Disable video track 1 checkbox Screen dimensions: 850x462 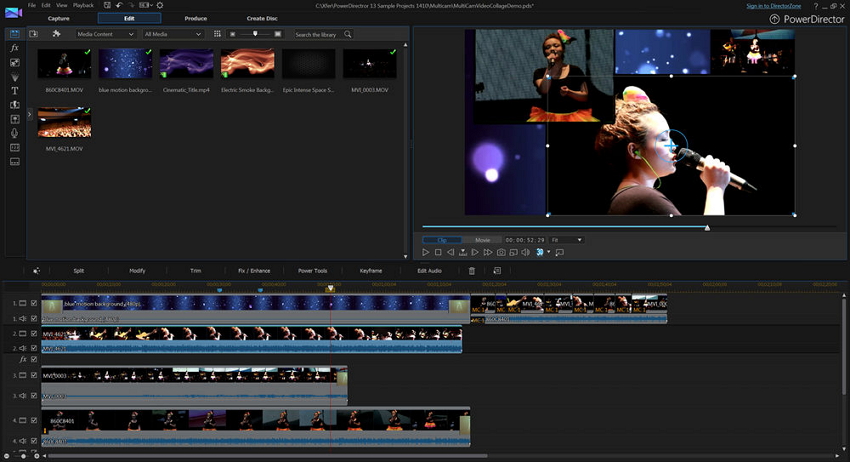tap(33, 303)
